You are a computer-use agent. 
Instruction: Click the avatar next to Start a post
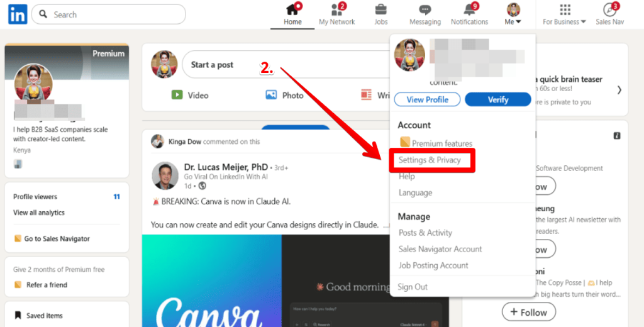pos(164,64)
